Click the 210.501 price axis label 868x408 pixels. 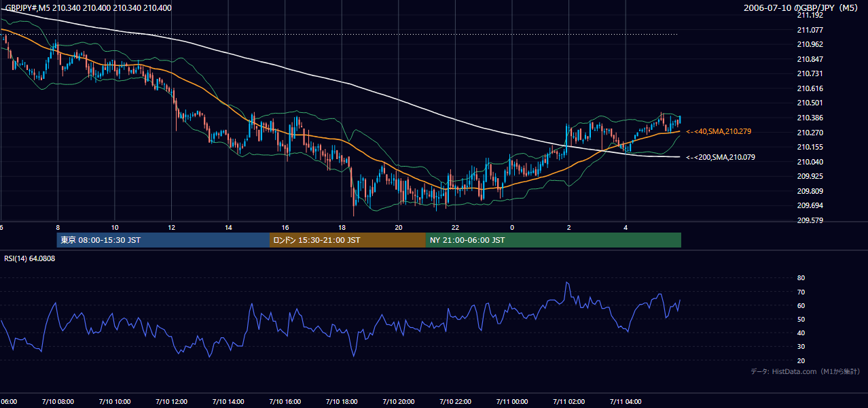click(x=810, y=103)
